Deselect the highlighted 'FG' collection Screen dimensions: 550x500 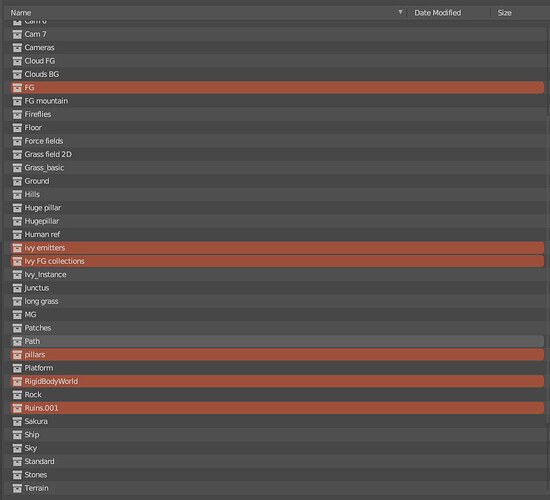(277, 88)
